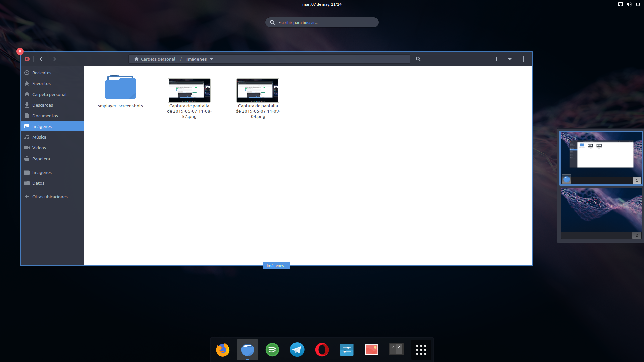The height and width of the screenshot is (362, 644).
Task: Open Imagenes bookmark in sidebar
Action: pyautogui.click(x=52, y=172)
